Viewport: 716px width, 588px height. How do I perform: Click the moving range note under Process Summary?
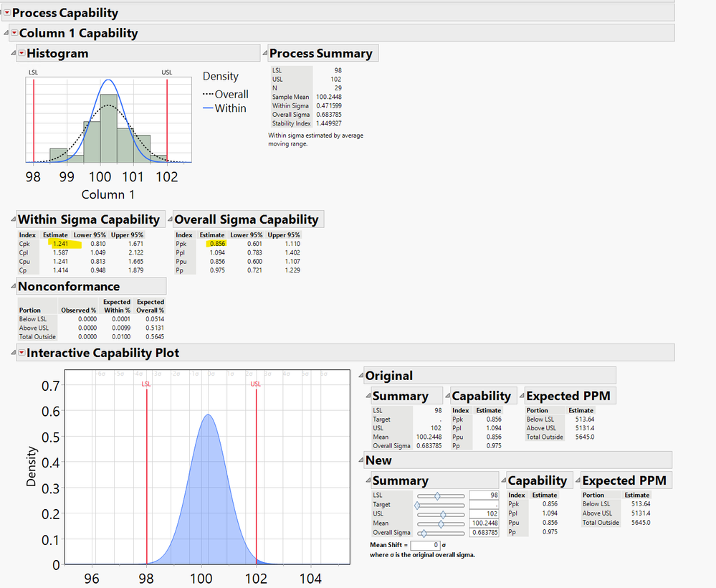315,139
